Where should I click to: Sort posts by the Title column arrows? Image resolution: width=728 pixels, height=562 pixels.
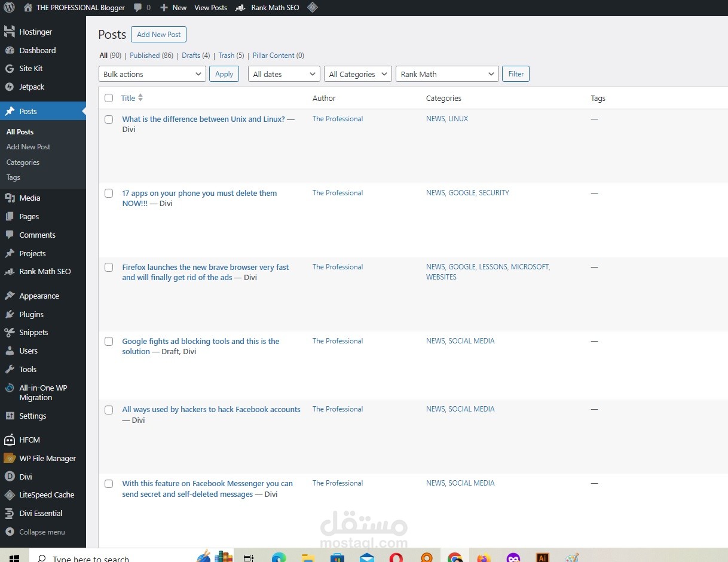pyautogui.click(x=140, y=98)
